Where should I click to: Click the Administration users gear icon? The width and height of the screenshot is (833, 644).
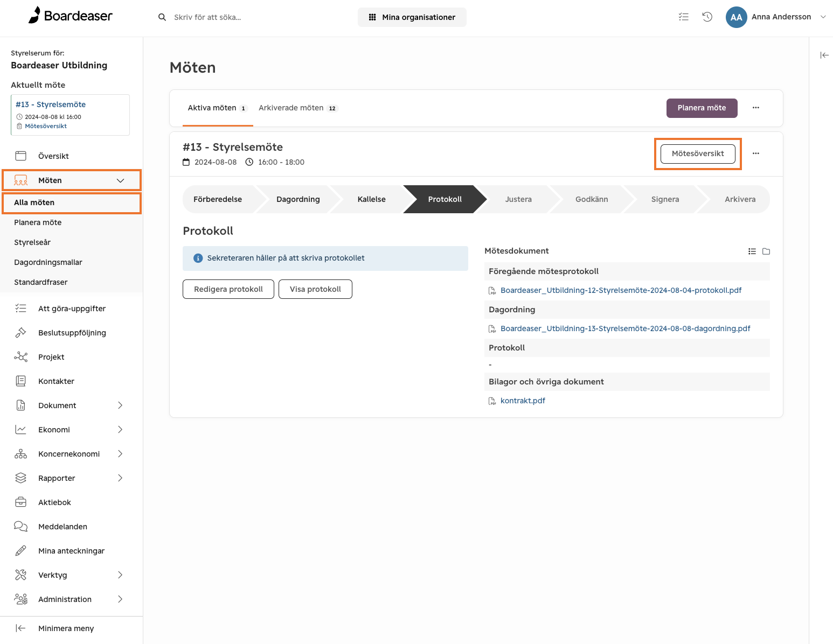[21, 599]
